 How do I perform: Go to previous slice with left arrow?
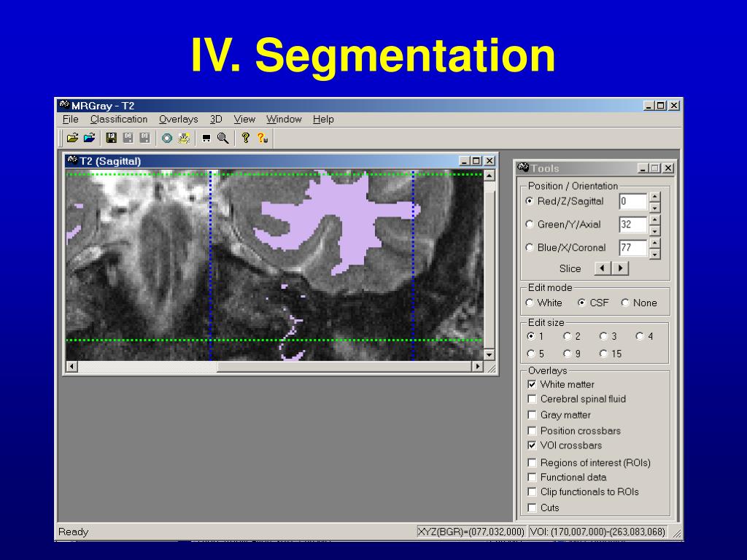click(603, 268)
